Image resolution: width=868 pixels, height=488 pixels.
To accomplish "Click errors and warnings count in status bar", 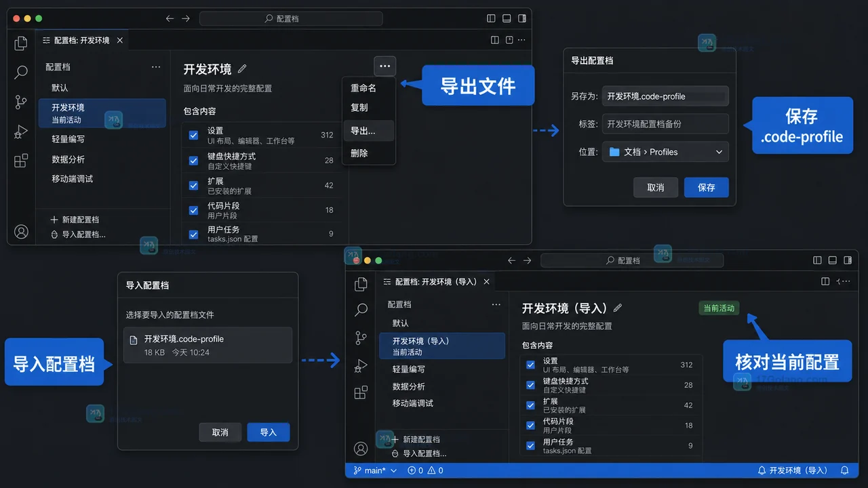I will (425, 470).
